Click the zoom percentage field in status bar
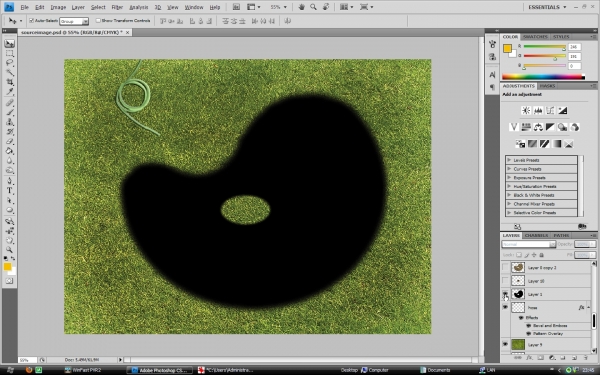600x375 pixels. [27, 360]
